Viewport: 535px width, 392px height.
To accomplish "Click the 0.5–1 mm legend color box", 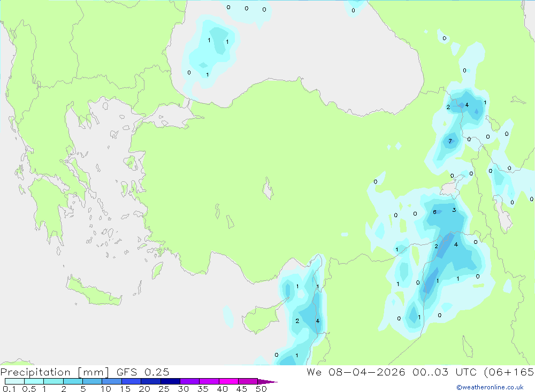I will 34,381.
